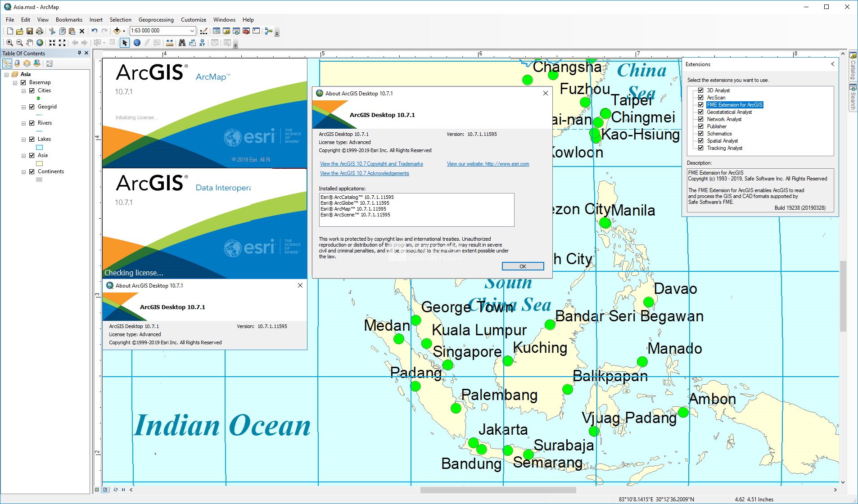858x504 pixels.
Task: Pin the Table Of Contents panel
Action: pos(79,53)
